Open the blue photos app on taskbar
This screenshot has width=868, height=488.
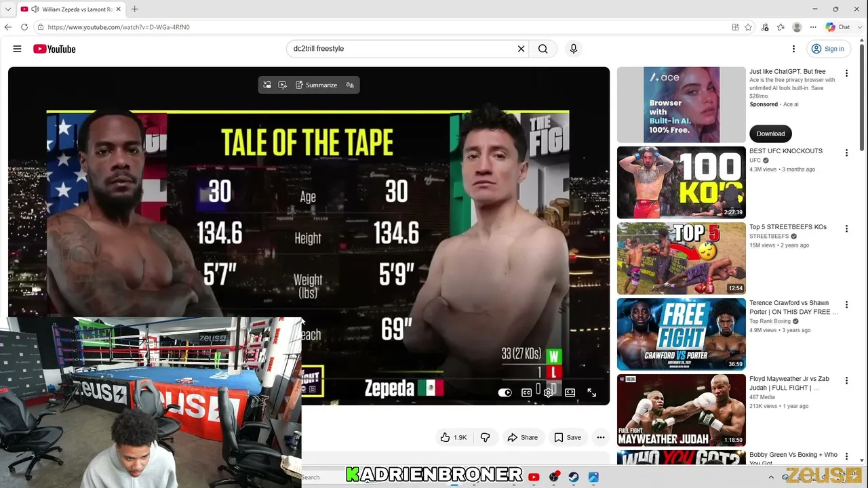point(593,477)
